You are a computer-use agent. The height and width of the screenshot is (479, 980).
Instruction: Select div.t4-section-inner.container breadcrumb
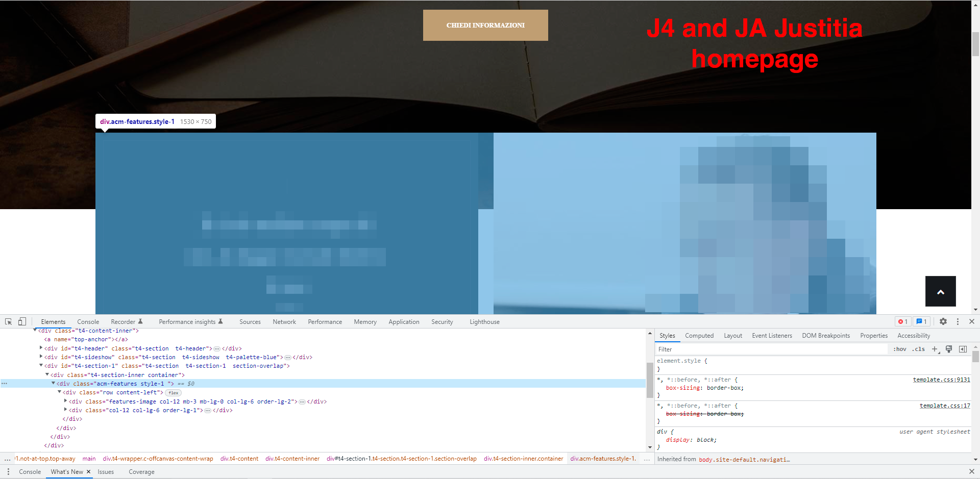click(523, 459)
